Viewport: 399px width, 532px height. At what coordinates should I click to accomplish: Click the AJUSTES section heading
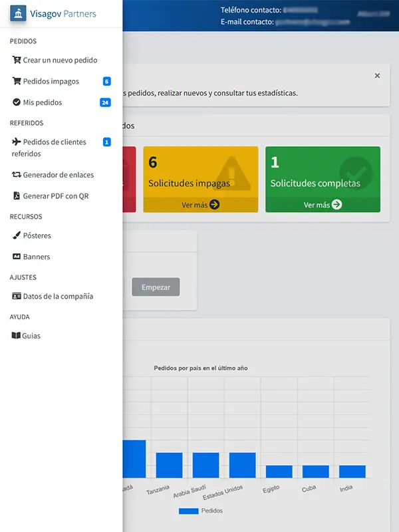[23, 277]
